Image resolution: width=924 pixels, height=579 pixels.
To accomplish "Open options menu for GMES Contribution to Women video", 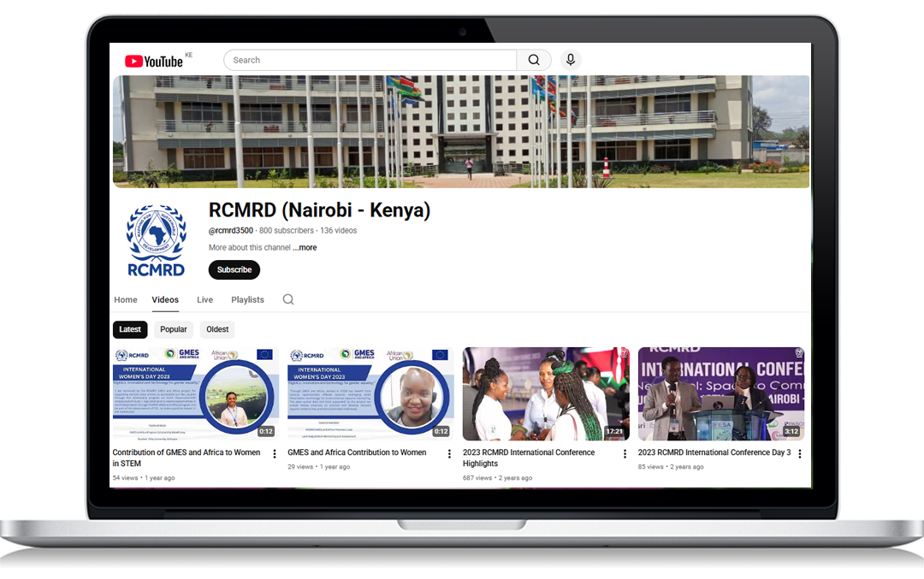I will (x=449, y=453).
